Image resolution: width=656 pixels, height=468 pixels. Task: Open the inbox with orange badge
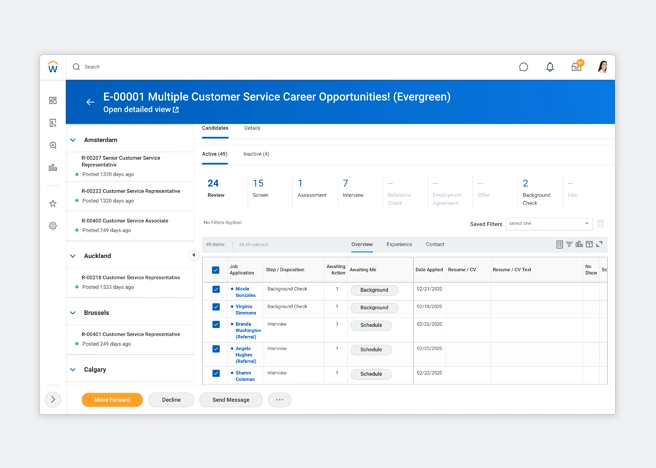coord(576,67)
